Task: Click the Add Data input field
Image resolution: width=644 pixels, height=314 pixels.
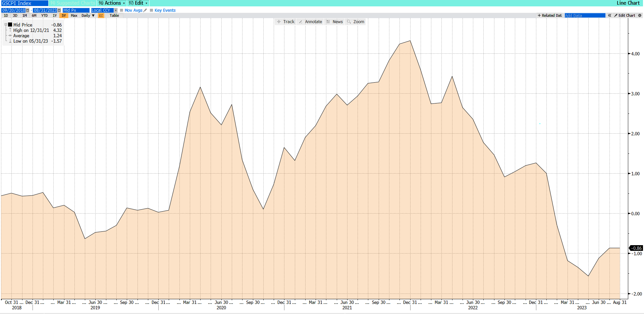Action: (585, 15)
